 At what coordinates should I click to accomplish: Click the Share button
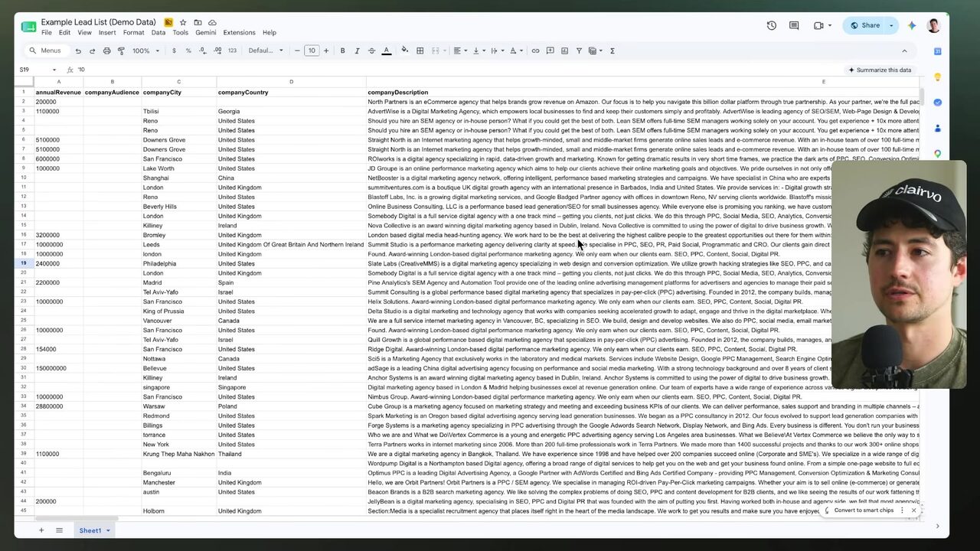(864, 25)
